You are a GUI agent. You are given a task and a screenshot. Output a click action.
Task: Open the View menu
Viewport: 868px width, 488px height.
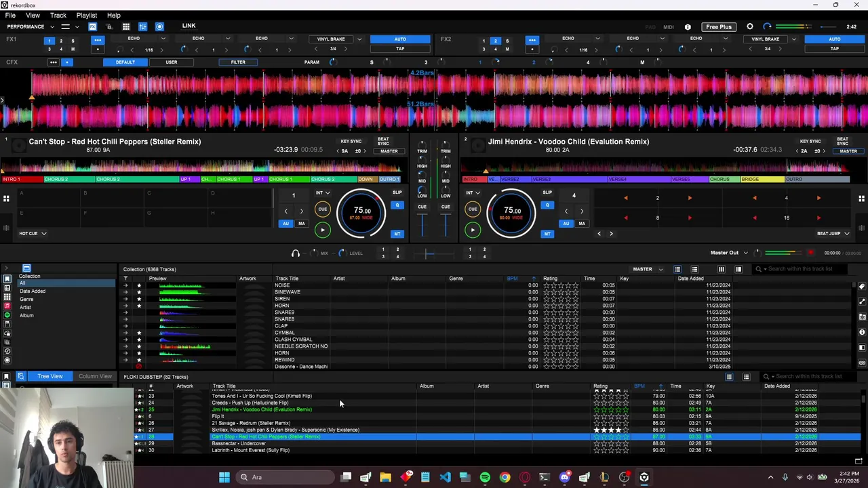[33, 15]
